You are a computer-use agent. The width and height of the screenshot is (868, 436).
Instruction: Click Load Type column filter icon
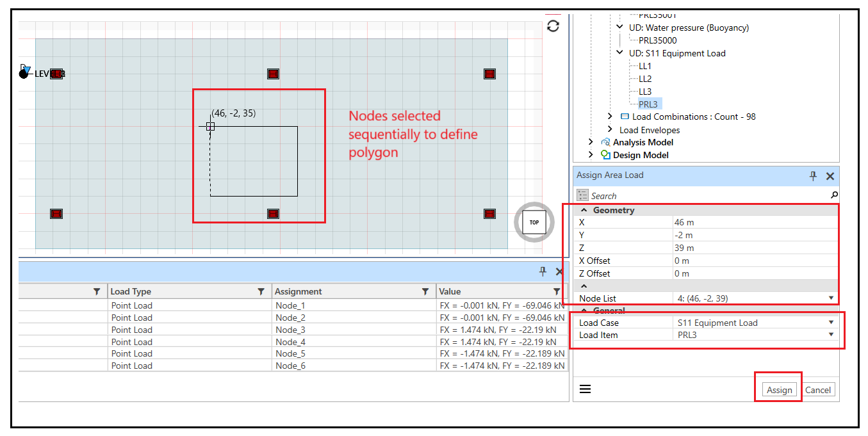coord(261,291)
